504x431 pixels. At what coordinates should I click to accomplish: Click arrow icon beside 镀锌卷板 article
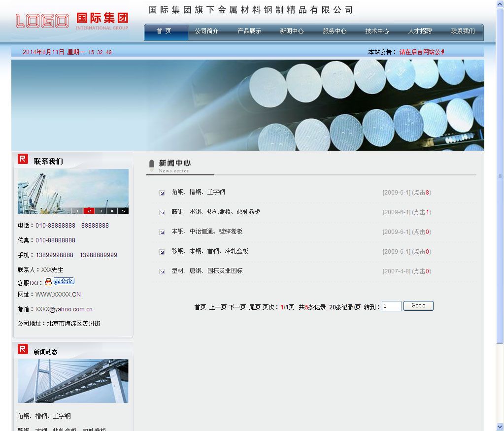(x=162, y=232)
